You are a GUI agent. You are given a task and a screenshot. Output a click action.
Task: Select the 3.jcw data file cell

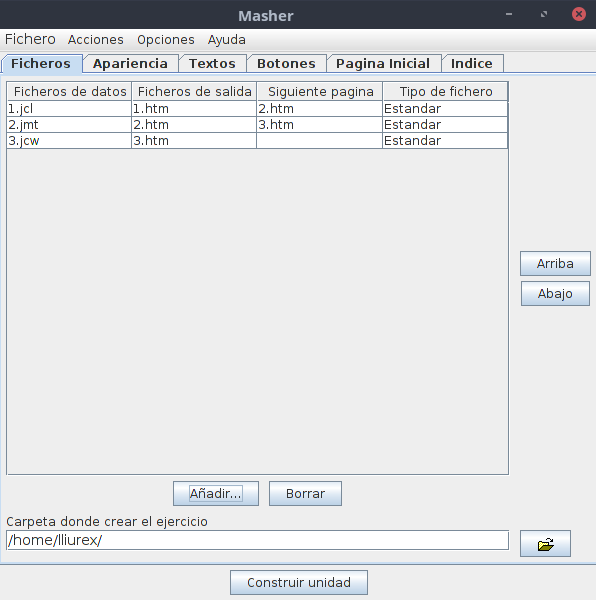tap(69, 141)
